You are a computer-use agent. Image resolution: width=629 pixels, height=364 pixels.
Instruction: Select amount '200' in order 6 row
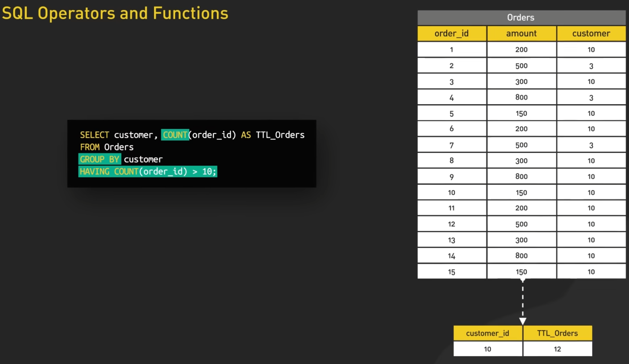tap(521, 129)
